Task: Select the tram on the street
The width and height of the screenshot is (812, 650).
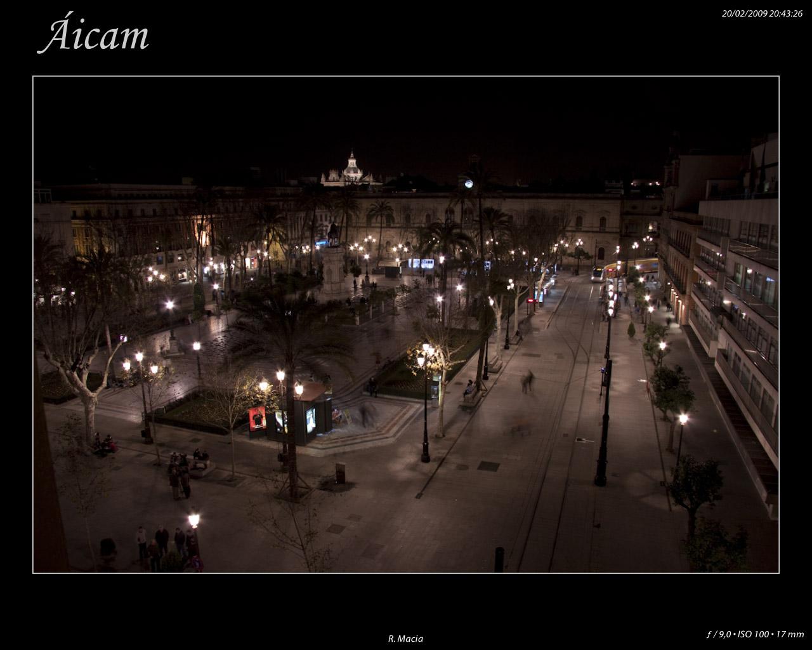Action: [x=598, y=274]
